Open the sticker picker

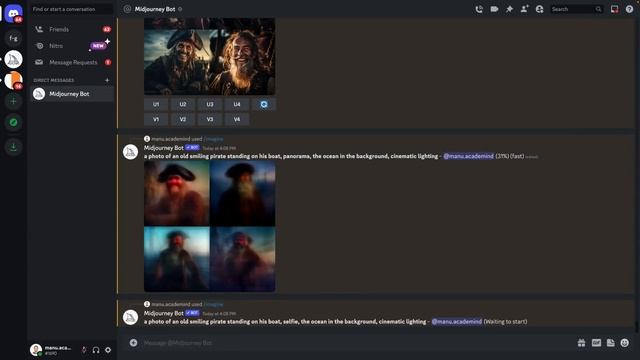(x=611, y=343)
